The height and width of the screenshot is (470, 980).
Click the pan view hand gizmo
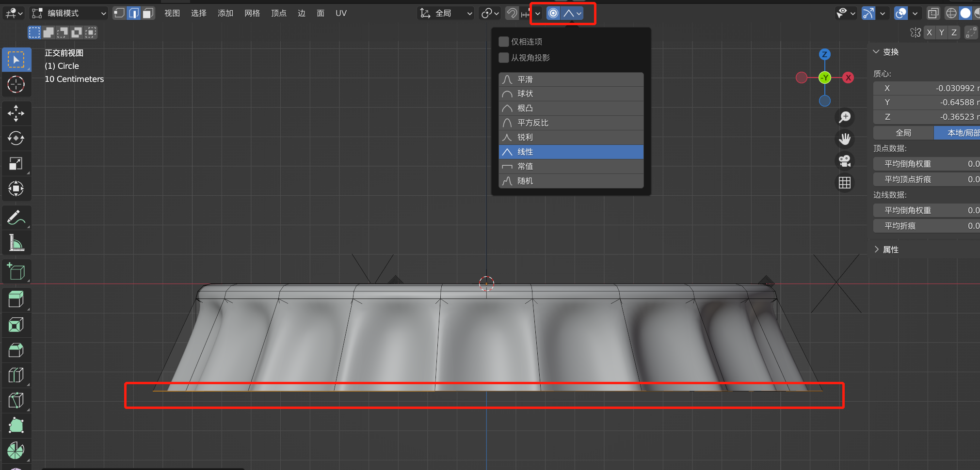(845, 139)
